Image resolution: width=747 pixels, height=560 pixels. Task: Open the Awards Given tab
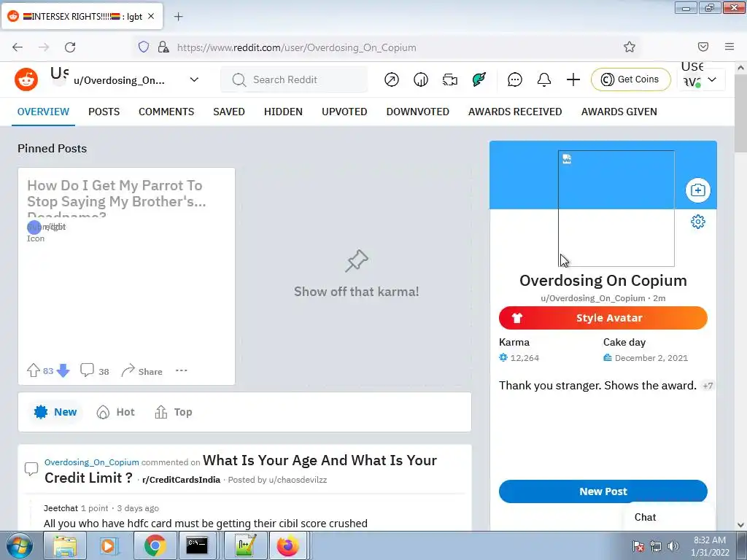pos(619,112)
